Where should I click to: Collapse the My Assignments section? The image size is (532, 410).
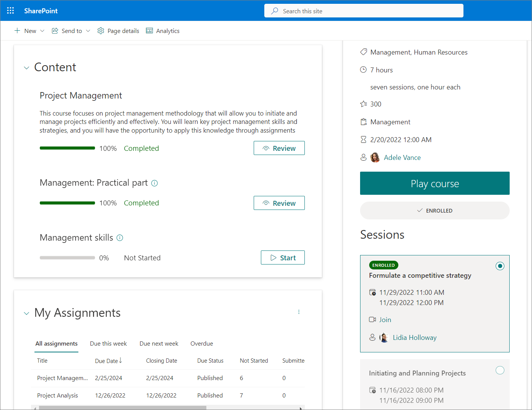click(27, 313)
